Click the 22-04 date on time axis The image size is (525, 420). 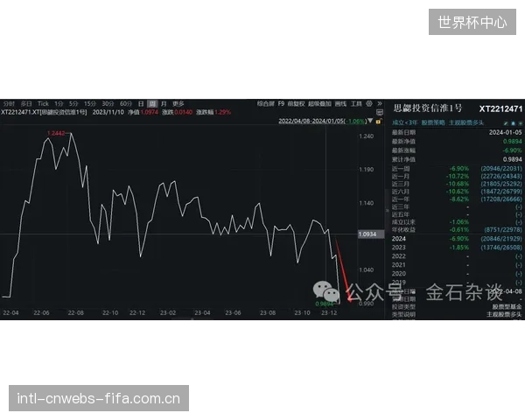click(x=10, y=313)
